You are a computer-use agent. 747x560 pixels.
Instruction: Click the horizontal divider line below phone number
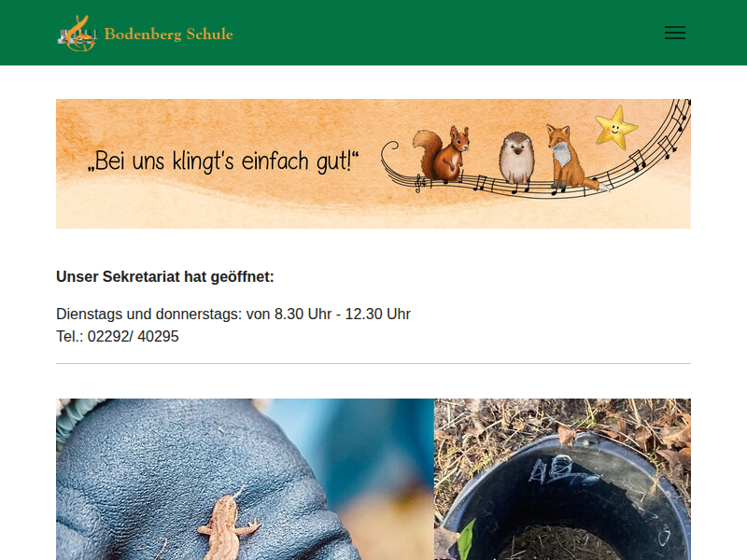(x=373, y=363)
